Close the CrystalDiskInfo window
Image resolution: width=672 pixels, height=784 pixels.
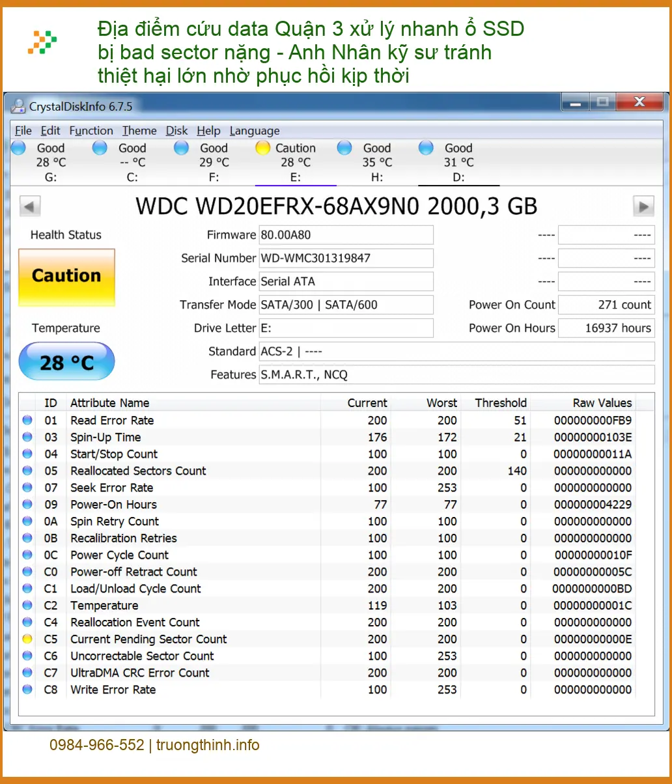(639, 102)
